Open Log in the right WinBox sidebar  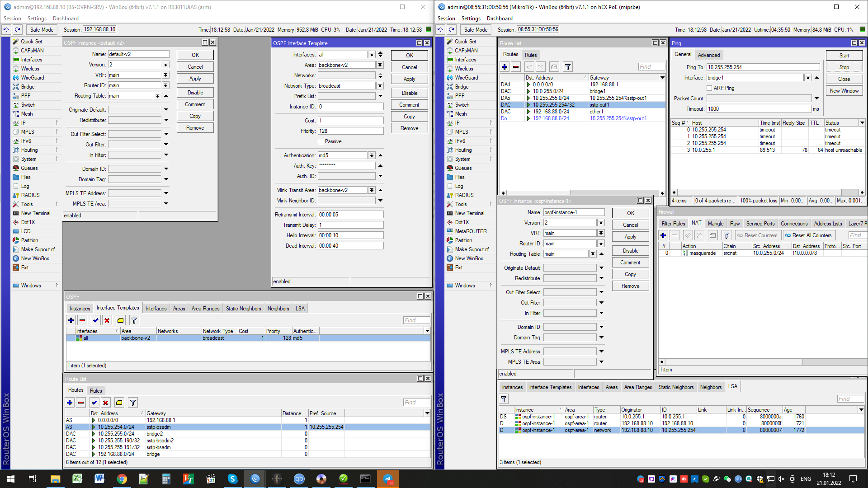(459, 186)
